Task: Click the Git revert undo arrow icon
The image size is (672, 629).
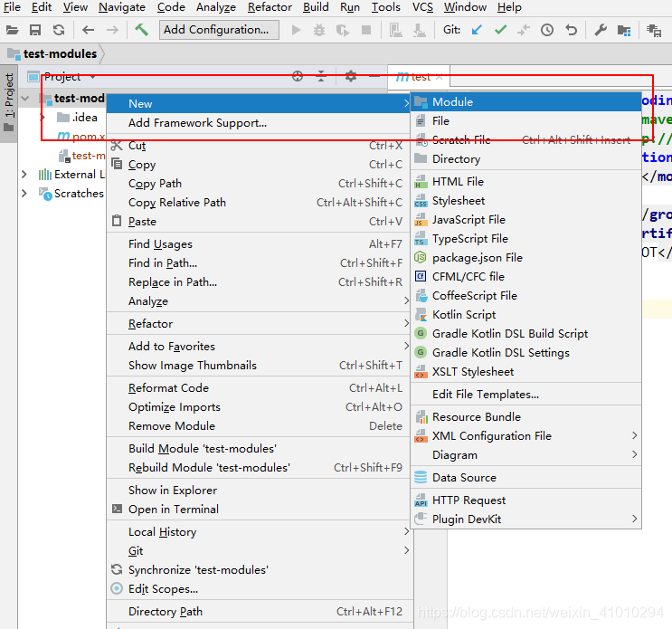Action: pos(571,30)
